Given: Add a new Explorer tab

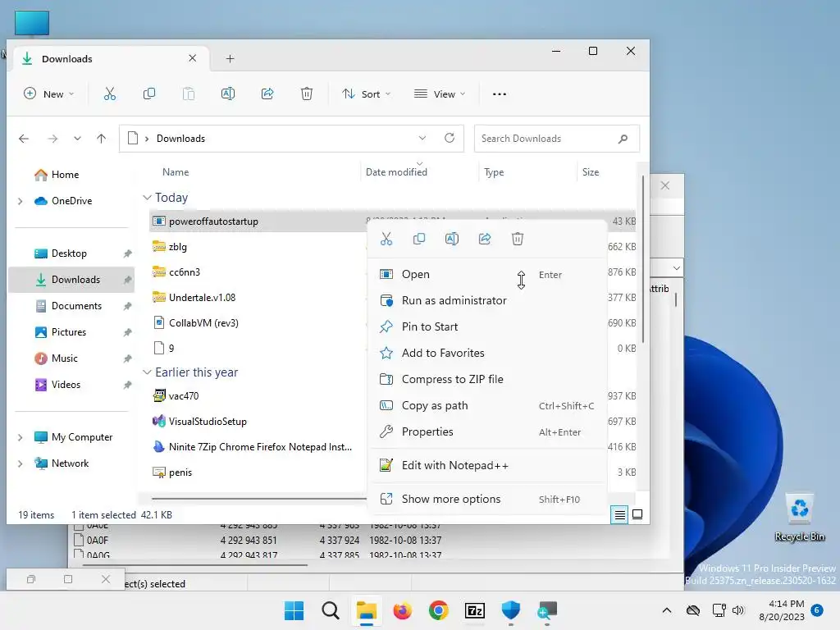Looking at the screenshot, I should click(x=230, y=59).
